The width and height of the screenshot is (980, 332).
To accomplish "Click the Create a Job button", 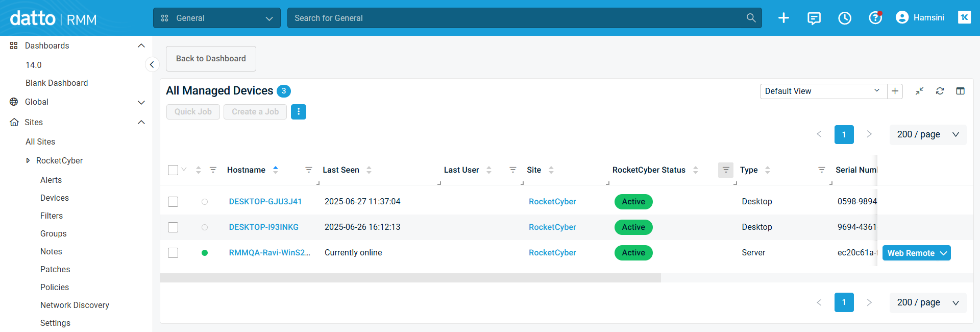I will [x=255, y=112].
